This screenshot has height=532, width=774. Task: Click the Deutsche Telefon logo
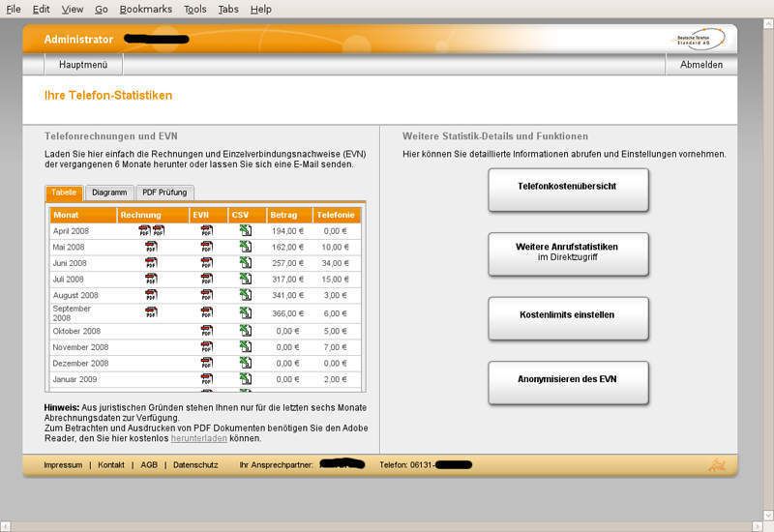coord(700,40)
